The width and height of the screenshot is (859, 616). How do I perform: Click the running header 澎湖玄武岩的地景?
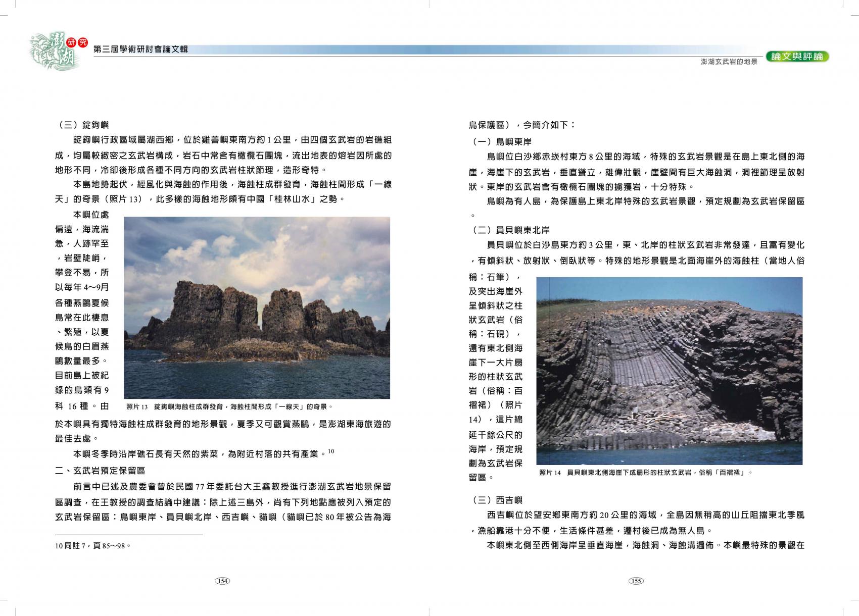pyautogui.click(x=729, y=62)
